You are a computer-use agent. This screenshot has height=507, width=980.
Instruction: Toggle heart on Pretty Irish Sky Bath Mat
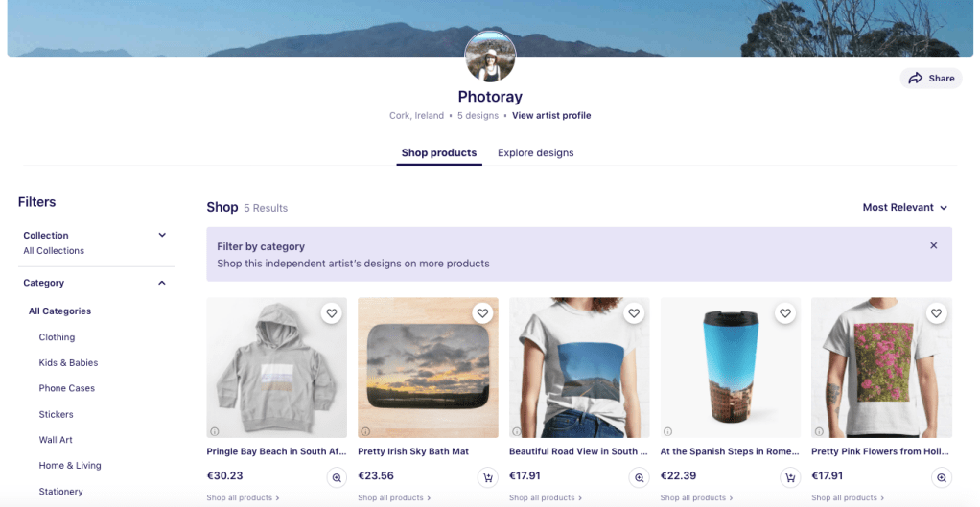[x=482, y=313]
